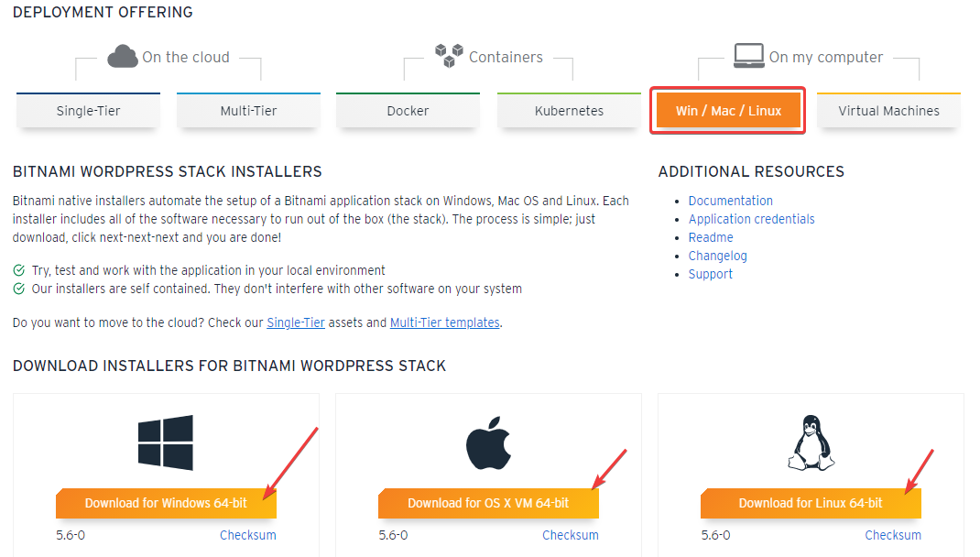Open the highlighted Win / Mac / Linux tab
The width and height of the screenshot is (980, 557).
[x=727, y=110]
